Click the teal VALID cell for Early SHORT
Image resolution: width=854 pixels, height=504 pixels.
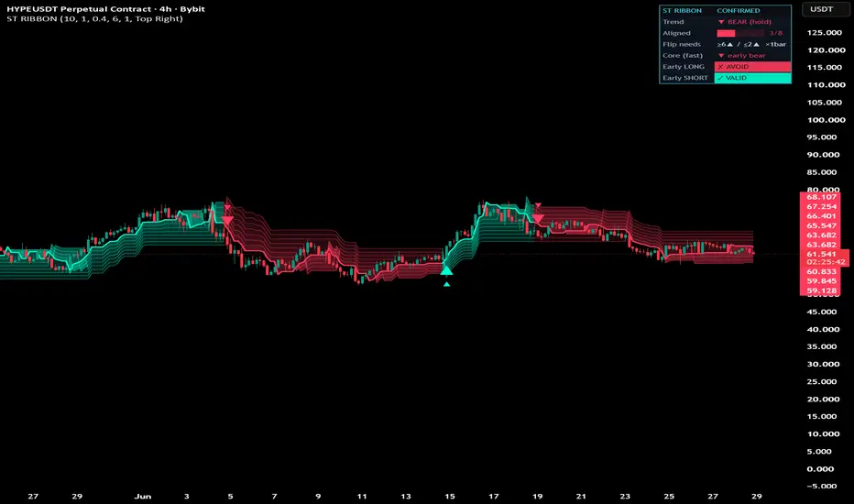pyautogui.click(x=752, y=78)
